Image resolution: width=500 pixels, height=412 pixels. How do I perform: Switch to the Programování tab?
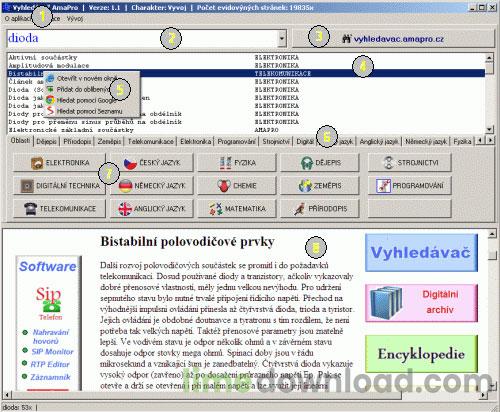pos(236,142)
